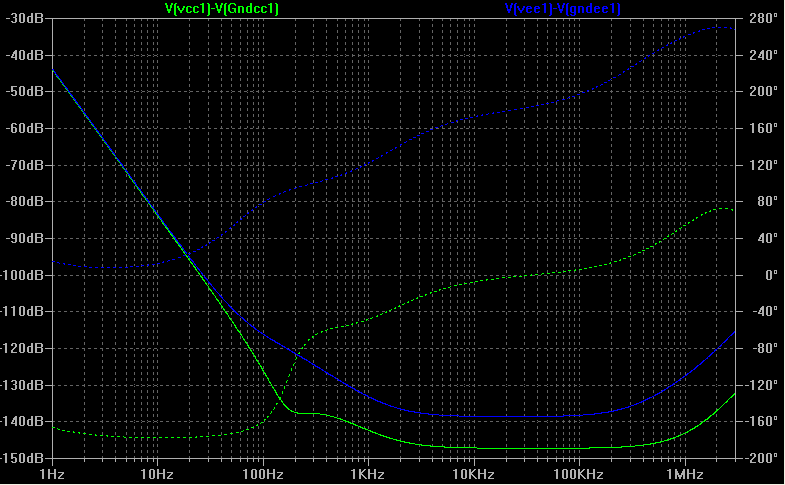Click the 40° phase axis label

tap(767, 238)
